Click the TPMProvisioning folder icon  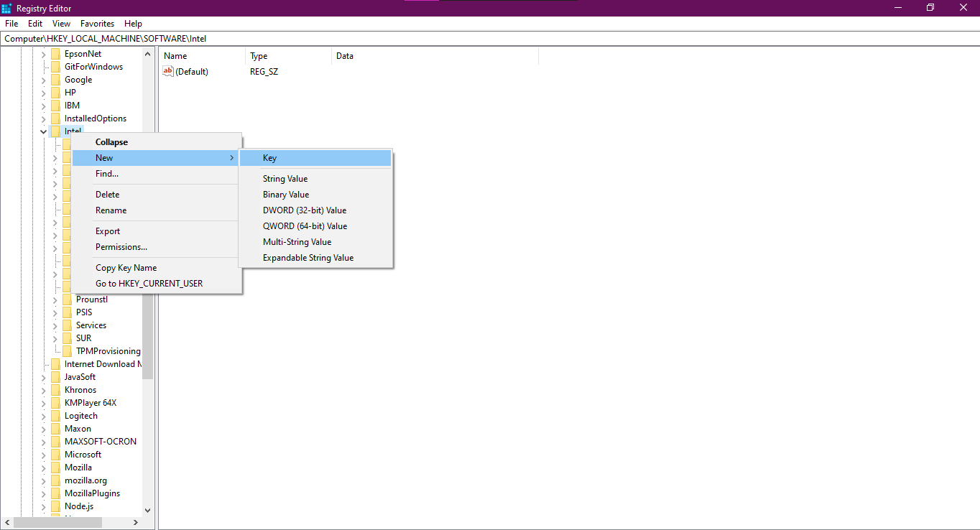tap(67, 351)
